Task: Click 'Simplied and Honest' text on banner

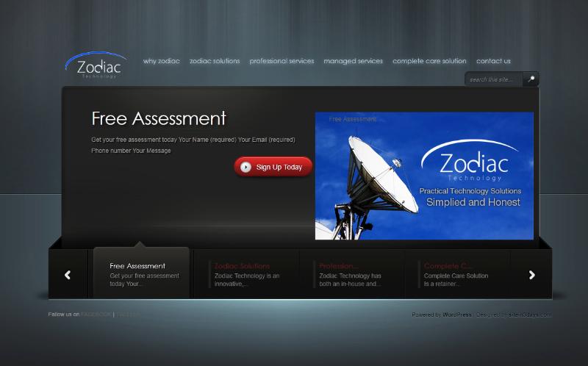Action: click(473, 202)
